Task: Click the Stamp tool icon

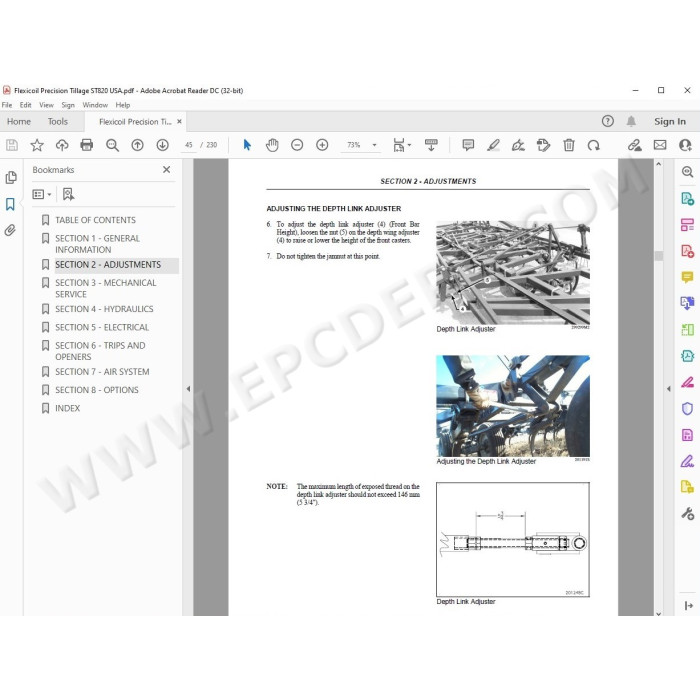Action: [543, 145]
